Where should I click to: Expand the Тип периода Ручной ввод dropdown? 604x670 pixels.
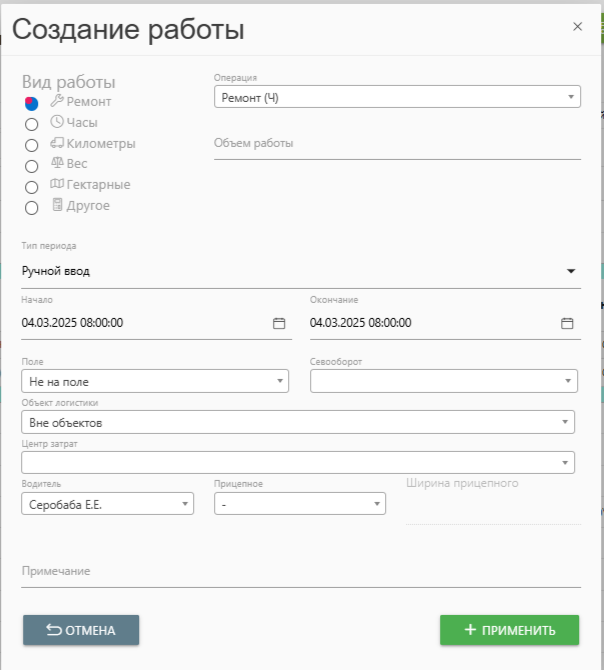[x=301, y=271]
